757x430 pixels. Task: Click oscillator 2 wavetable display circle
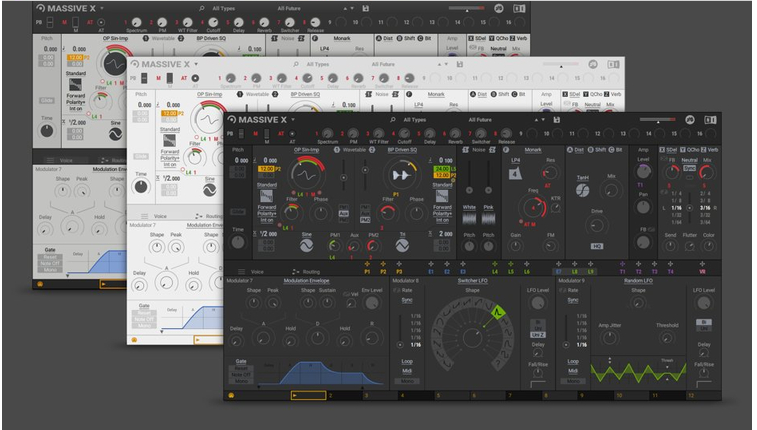pyautogui.click(x=401, y=175)
